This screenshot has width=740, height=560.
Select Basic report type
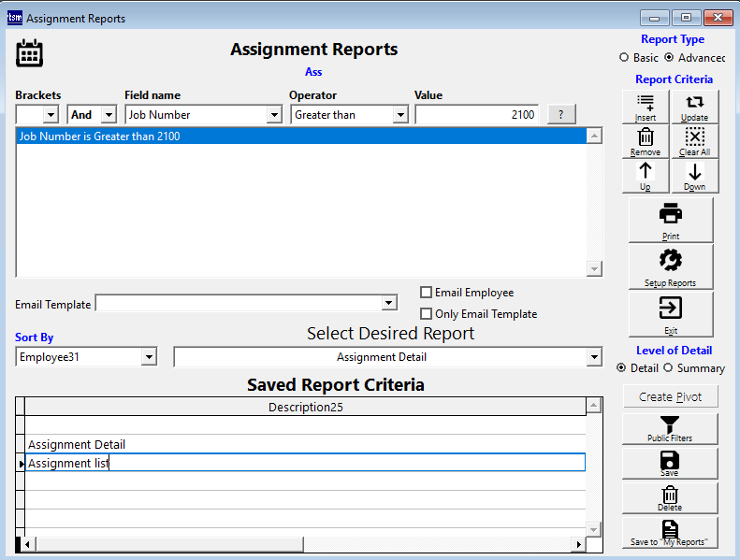624,58
